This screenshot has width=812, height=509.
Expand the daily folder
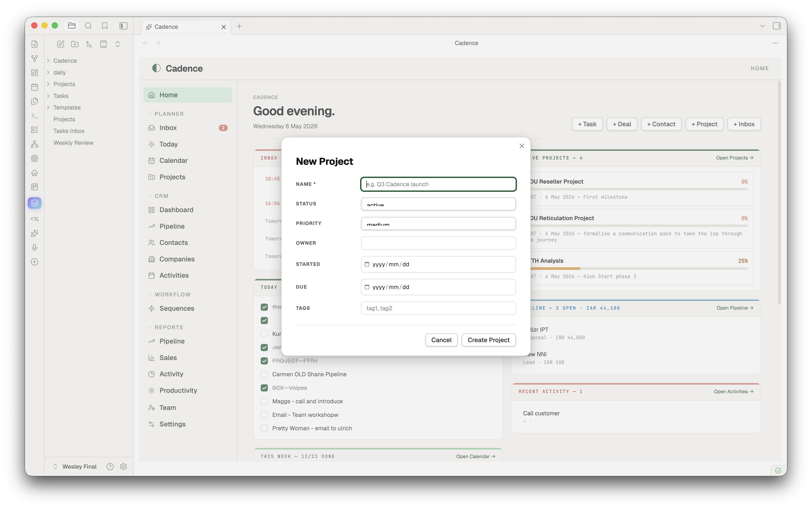[48, 72]
